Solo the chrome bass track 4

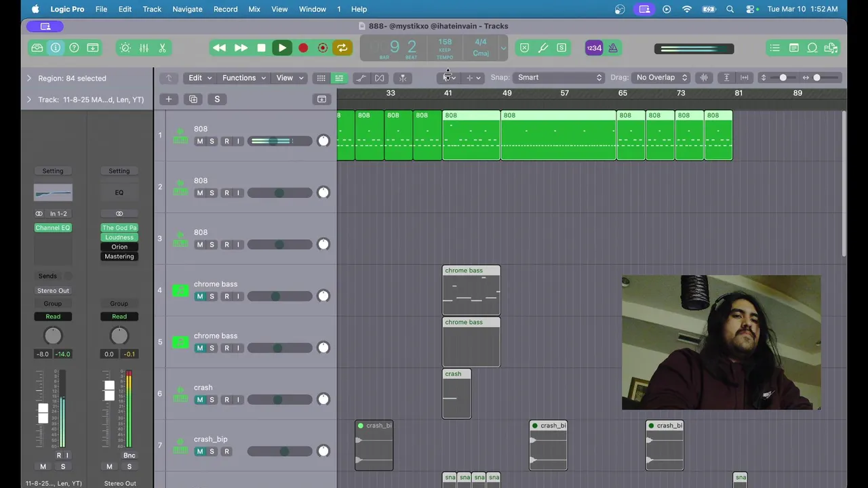212,296
